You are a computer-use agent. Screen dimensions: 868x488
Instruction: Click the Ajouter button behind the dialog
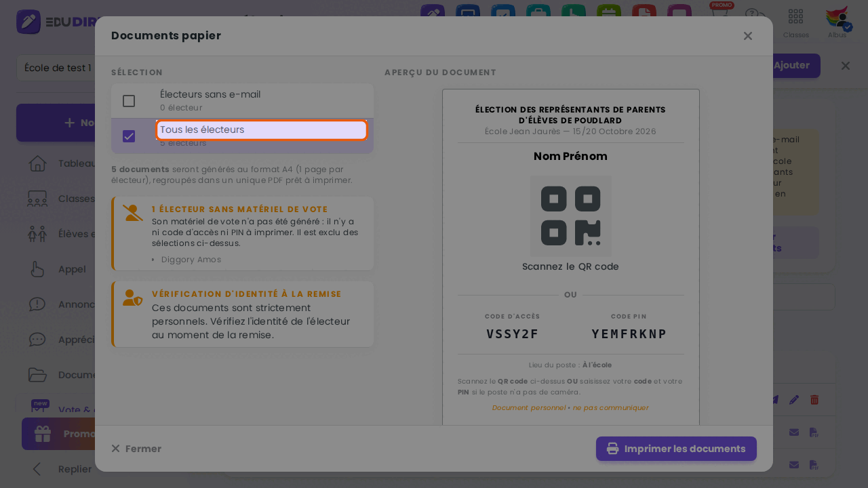pos(796,66)
